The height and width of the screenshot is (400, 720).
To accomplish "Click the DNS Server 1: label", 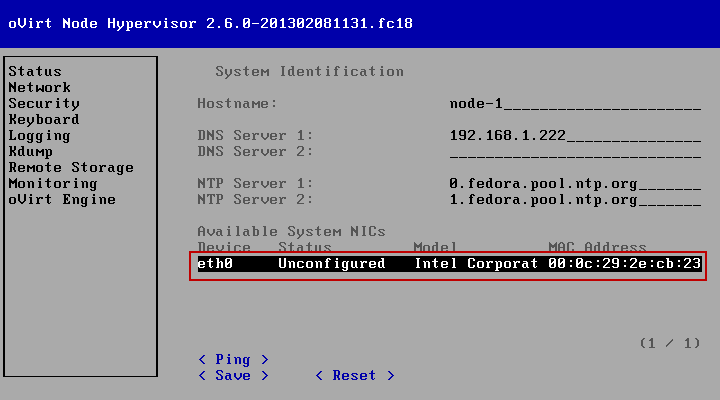I will [255, 136].
